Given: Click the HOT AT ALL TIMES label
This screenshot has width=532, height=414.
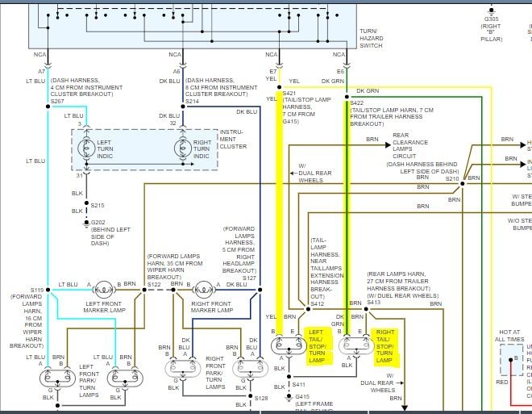Looking at the screenshot, I should (x=509, y=336).
